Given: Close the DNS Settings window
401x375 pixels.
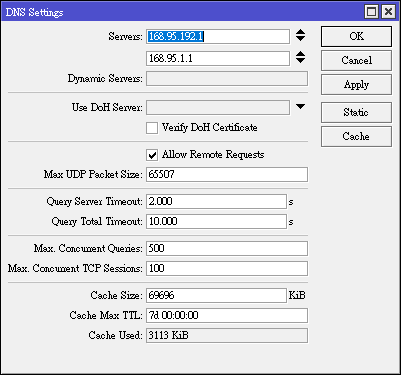Looking at the screenshot, I should click(x=388, y=12).
